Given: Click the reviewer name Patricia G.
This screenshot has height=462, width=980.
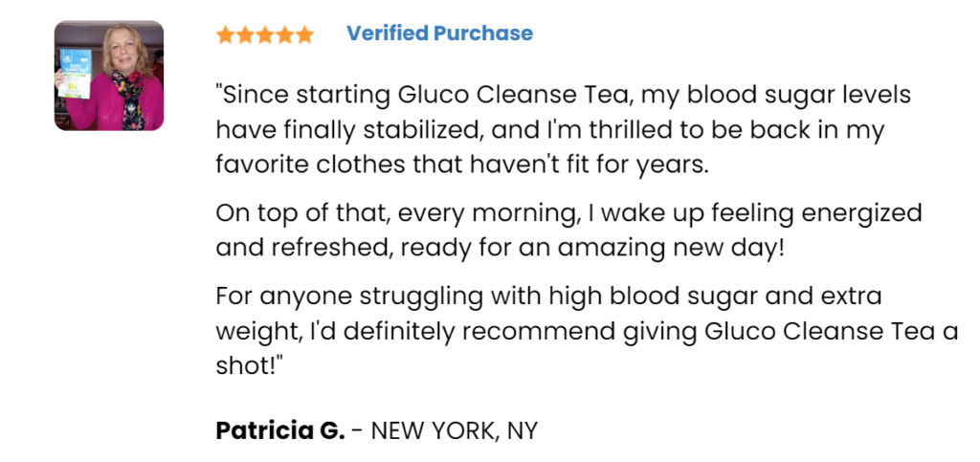Looking at the screenshot, I should 279,430.
